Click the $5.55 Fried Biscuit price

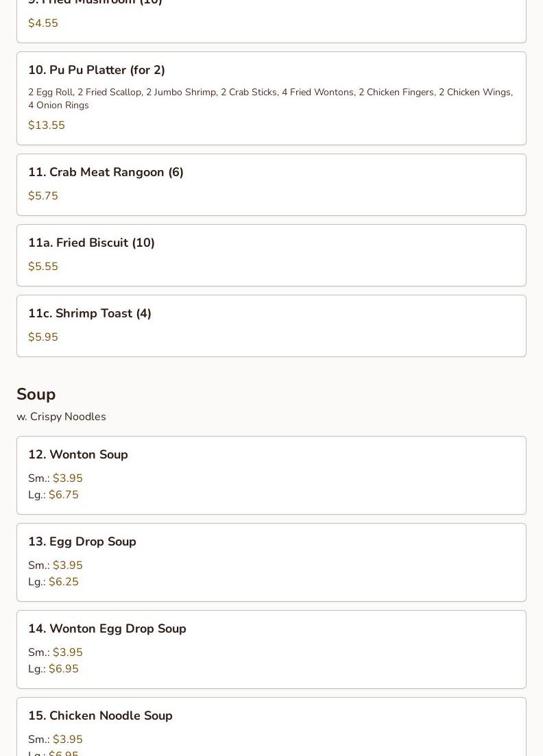pos(43,267)
